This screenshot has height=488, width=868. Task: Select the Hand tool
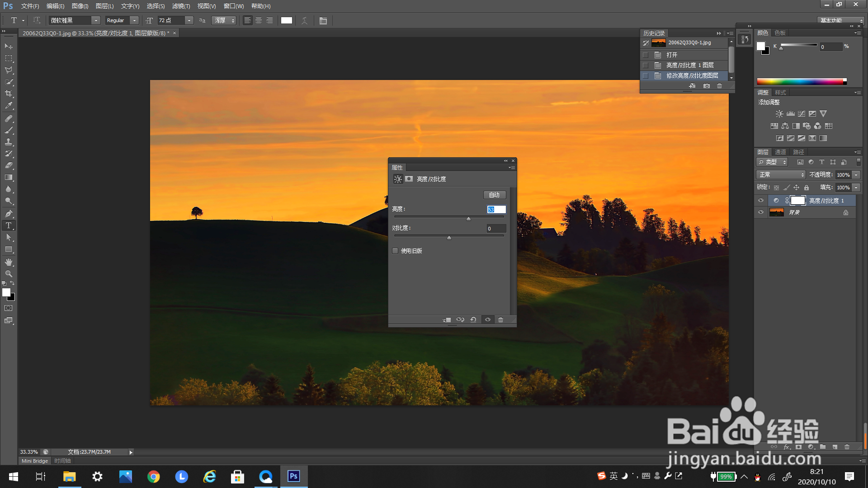9,262
